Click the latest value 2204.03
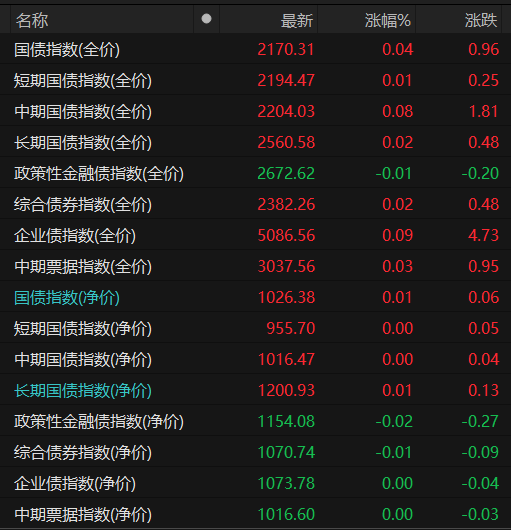Viewport: 511px width, 530px height. click(286, 112)
